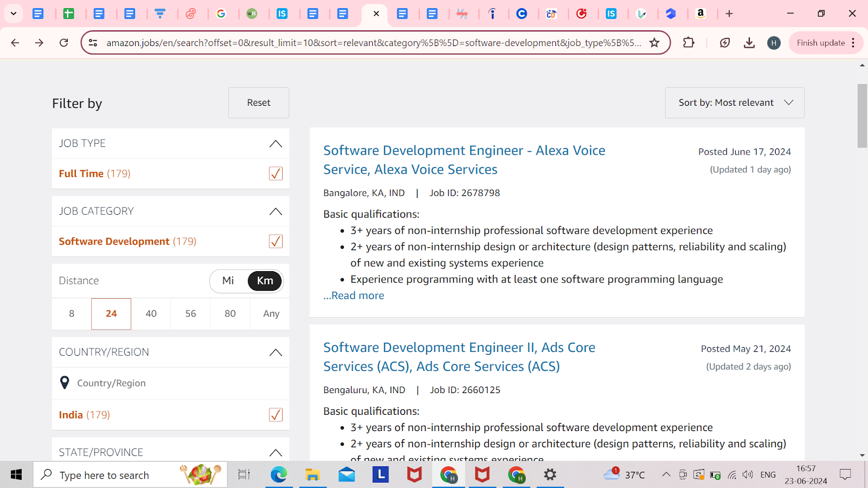Uncheck the India country checkbox
This screenshot has width=868, height=488.
276,415
